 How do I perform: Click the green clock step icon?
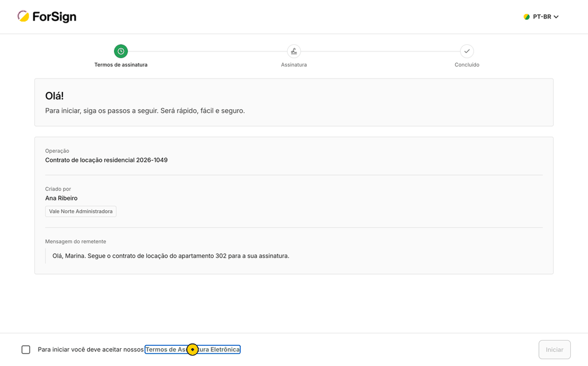[121, 51]
